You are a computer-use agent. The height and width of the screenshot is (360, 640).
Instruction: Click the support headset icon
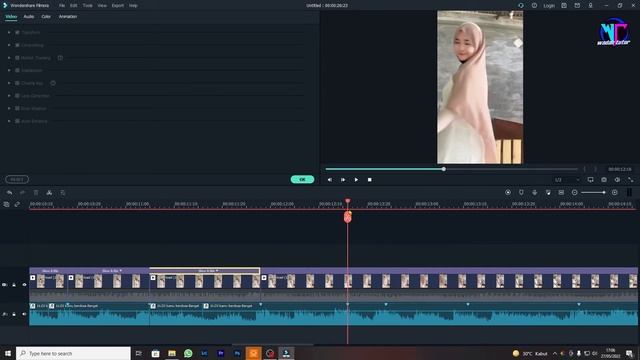tap(521, 6)
